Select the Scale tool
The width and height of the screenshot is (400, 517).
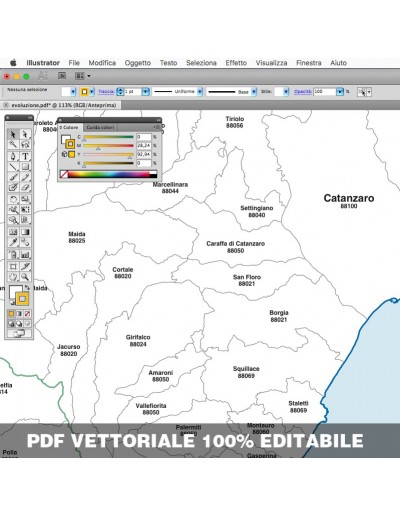point(25,199)
